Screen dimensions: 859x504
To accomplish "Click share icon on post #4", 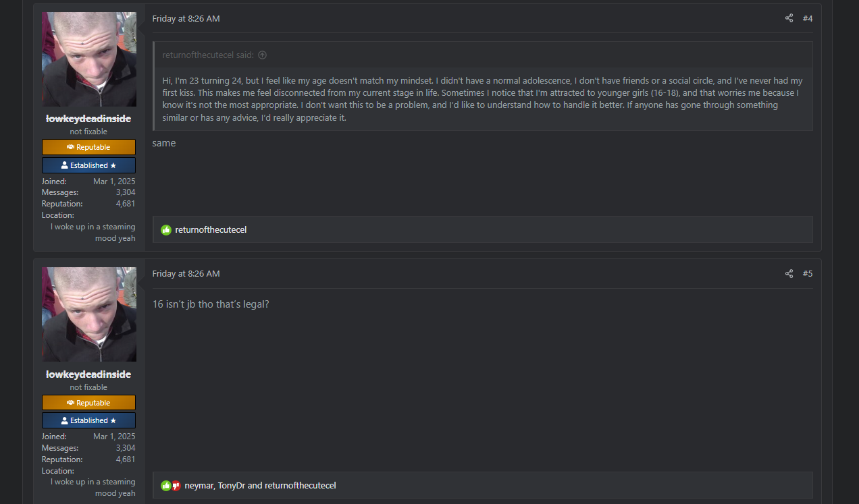I will click(789, 18).
